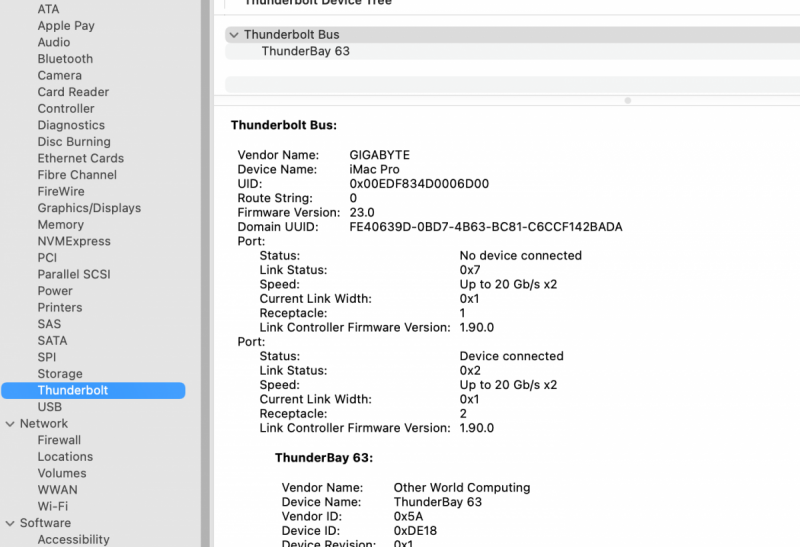Screen dimensions: 800x547
Task: Select Disc Burning in the sidebar
Action: click(74, 142)
